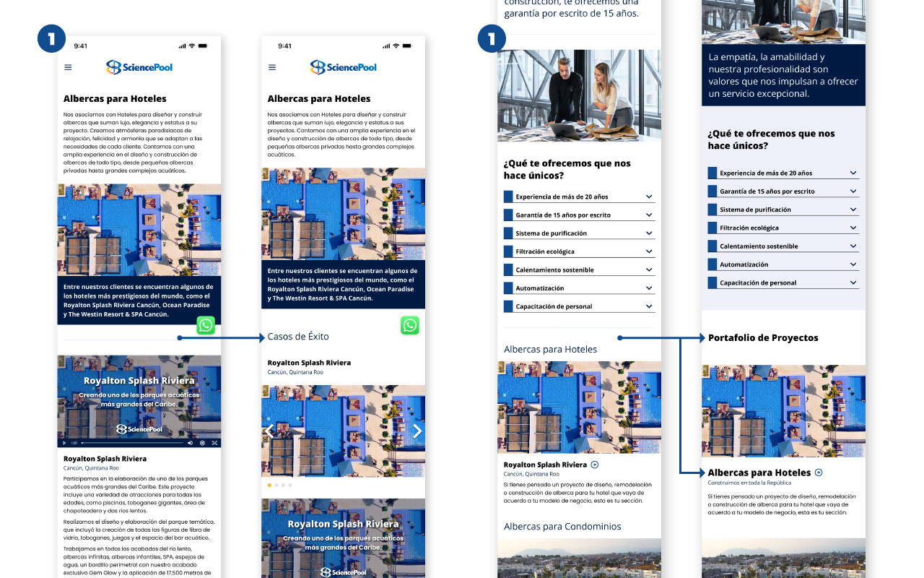Open the Royalton Splash Riviera link with arrow

(x=551, y=465)
